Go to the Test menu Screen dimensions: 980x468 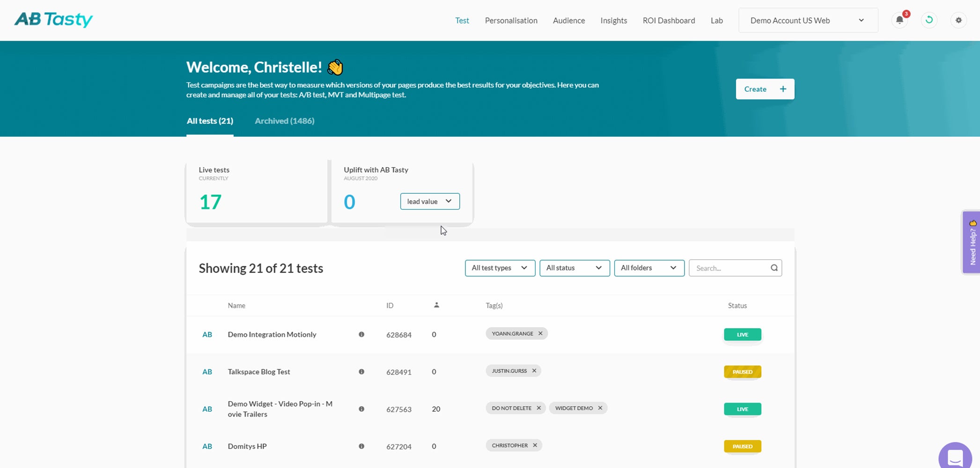click(462, 21)
